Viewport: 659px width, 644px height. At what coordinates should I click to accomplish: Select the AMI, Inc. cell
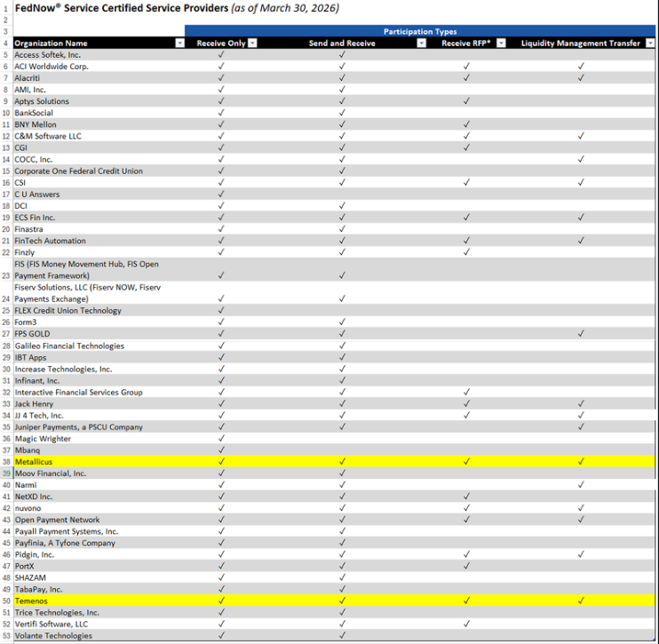tap(99, 90)
